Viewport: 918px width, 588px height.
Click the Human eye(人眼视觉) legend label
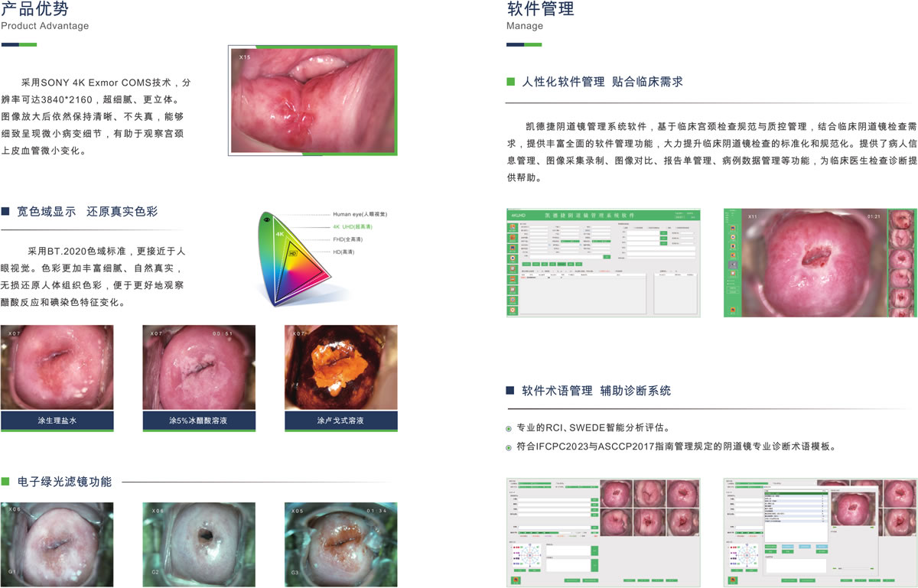pos(360,214)
